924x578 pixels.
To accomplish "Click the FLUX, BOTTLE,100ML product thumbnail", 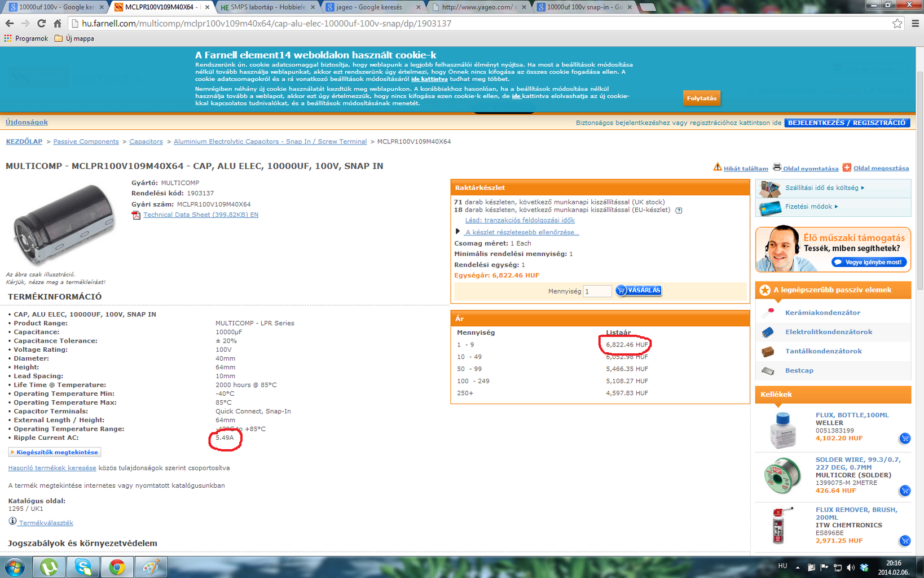I will (x=782, y=430).
